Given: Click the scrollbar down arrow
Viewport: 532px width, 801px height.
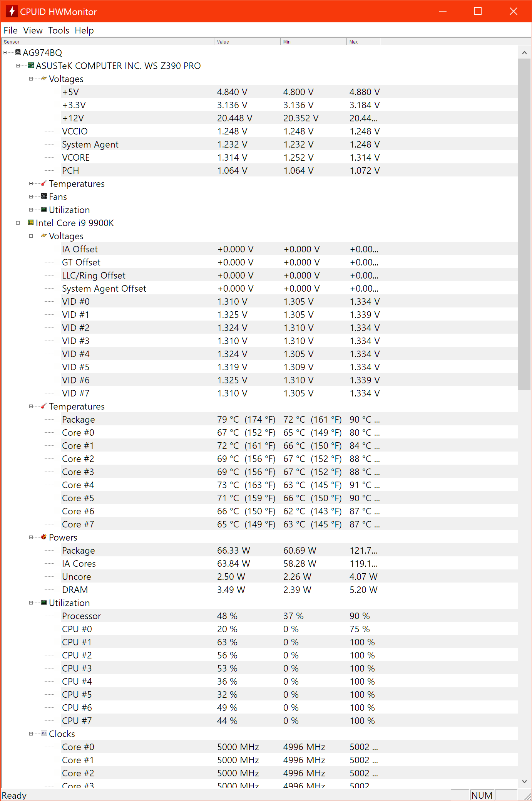Looking at the screenshot, I should [524, 781].
